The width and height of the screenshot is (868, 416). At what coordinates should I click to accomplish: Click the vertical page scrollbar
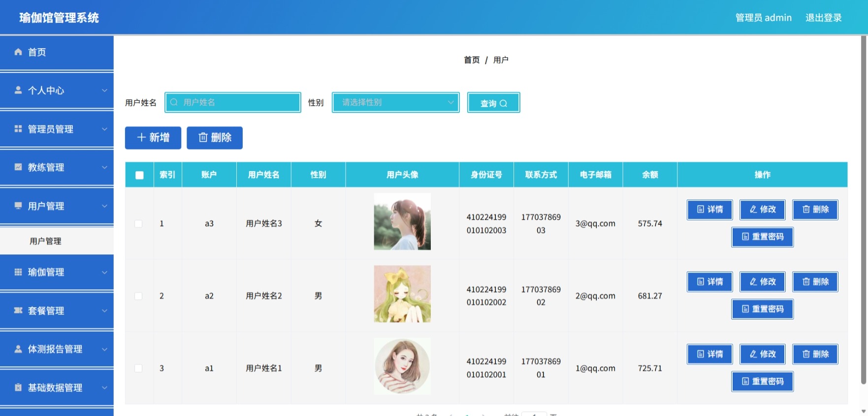(x=864, y=209)
